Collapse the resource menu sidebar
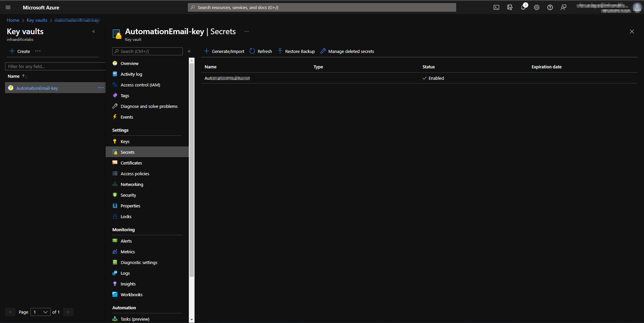The image size is (644, 323). coord(189,51)
